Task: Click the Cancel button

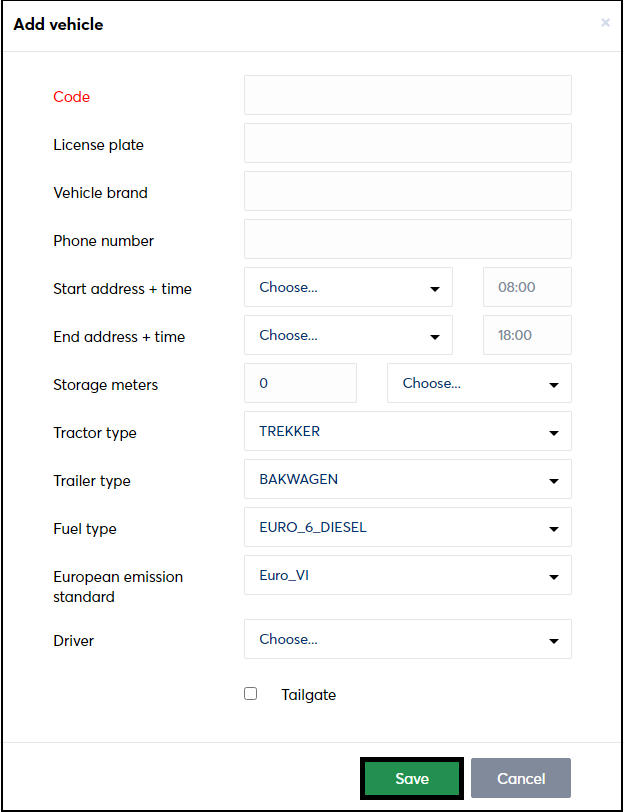Action: click(521, 778)
